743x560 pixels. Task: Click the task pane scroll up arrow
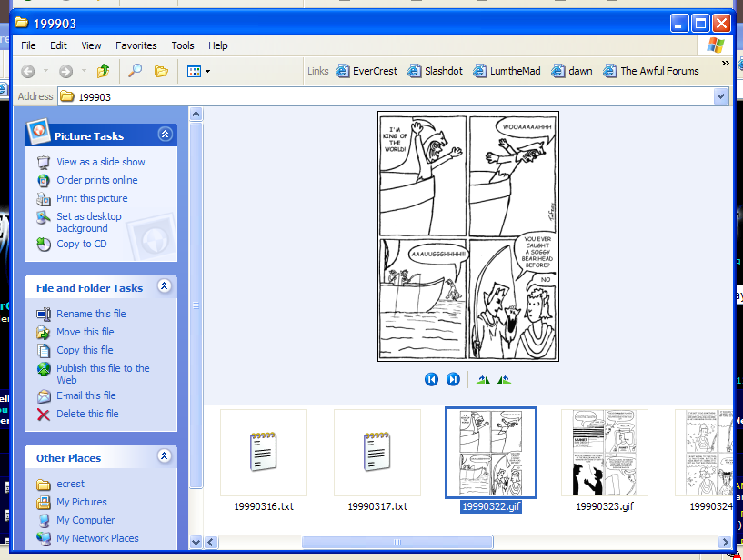pyautogui.click(x=196, y=114)
